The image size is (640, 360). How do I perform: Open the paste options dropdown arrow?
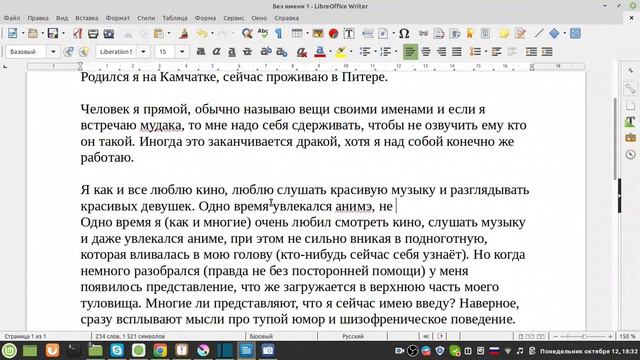(x=169, y=33)
